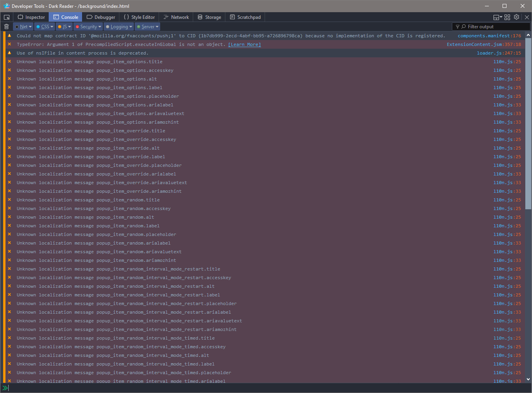The width and height of the screenshot is (532, 393).
Task: Expand the CSS filter dropdown arrow
Action: coord(52,27)
